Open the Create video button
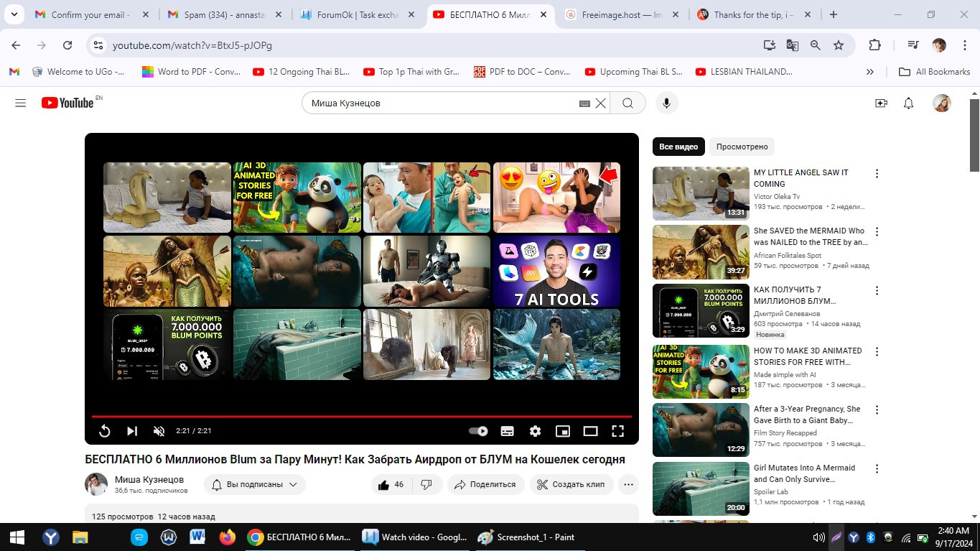Screen dimensions: 980x551 (881, 103)
